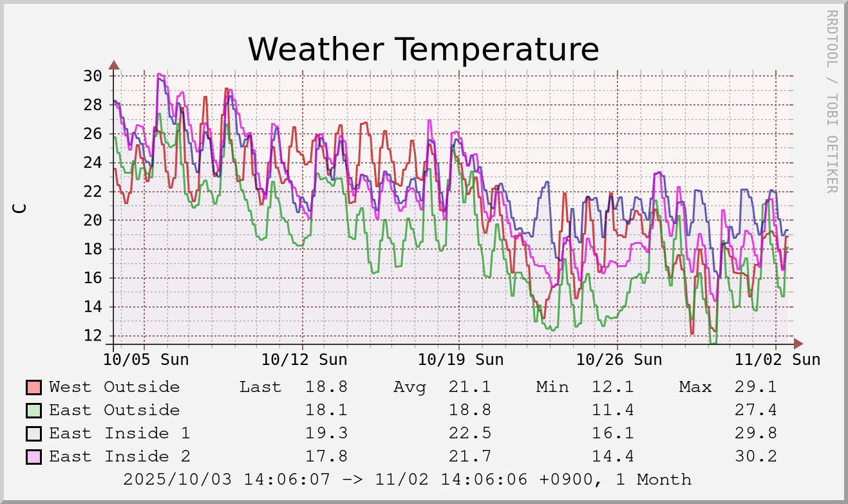Click the RRDTOOL / TOBI OETIKER watermark
848x504 pixels.
coord(831,101)
